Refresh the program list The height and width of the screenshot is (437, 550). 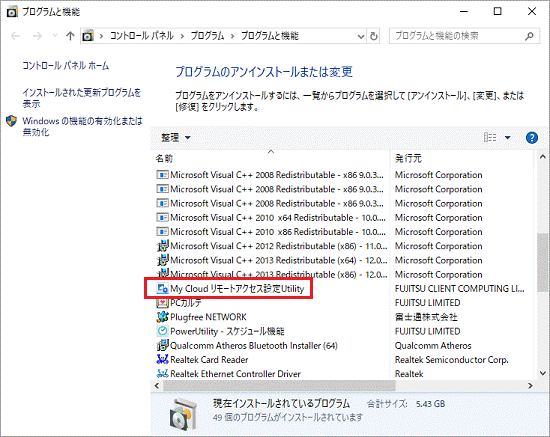pyautogui.click(x=374, y=36)
